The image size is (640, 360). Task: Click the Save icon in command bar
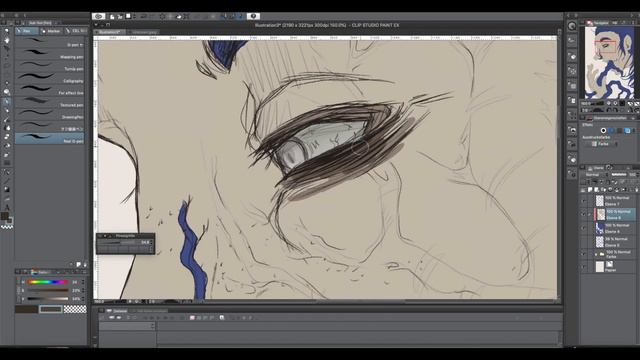tap(128, 16)
